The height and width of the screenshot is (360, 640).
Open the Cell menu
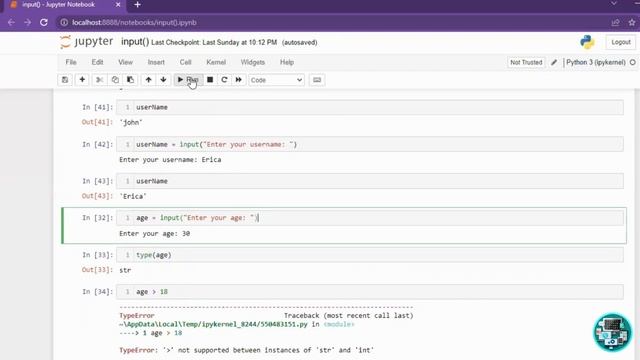[x=185, y=62]
